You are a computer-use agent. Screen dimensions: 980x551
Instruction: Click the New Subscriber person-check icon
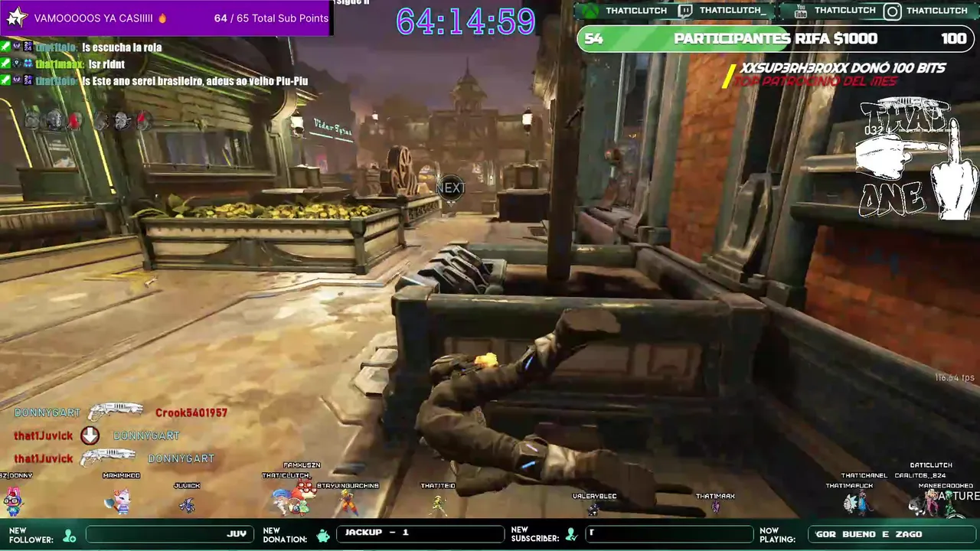[x=571, y=535]
